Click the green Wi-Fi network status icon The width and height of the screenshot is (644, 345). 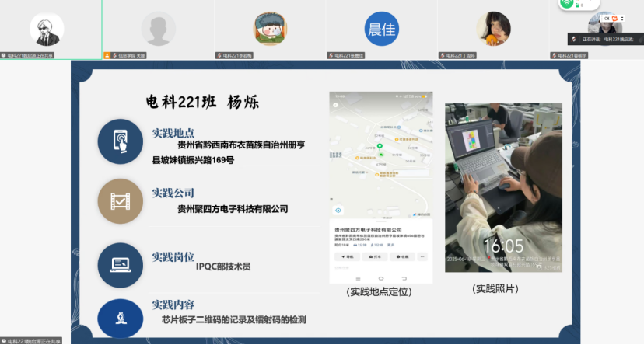(x=567, y=4)
